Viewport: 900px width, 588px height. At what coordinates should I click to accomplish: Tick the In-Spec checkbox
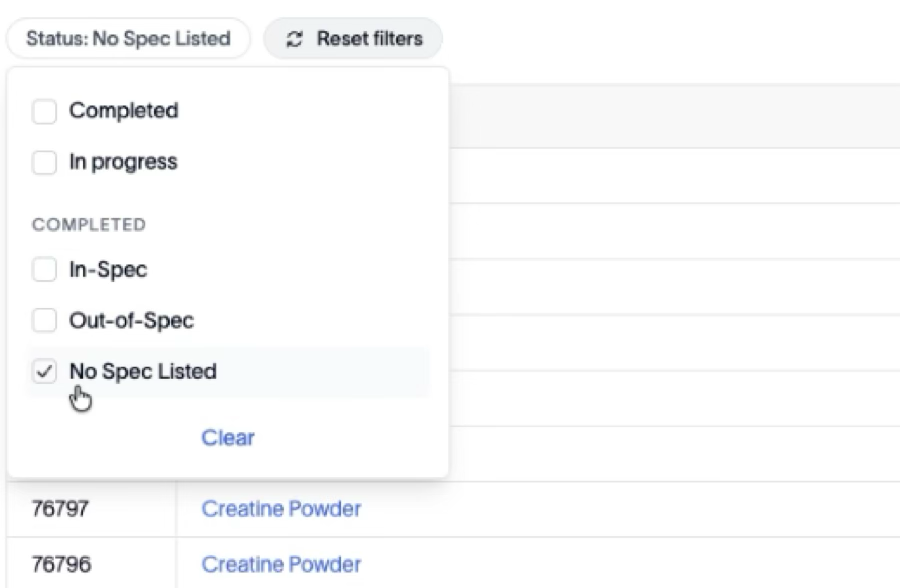(x=44, y=269)
